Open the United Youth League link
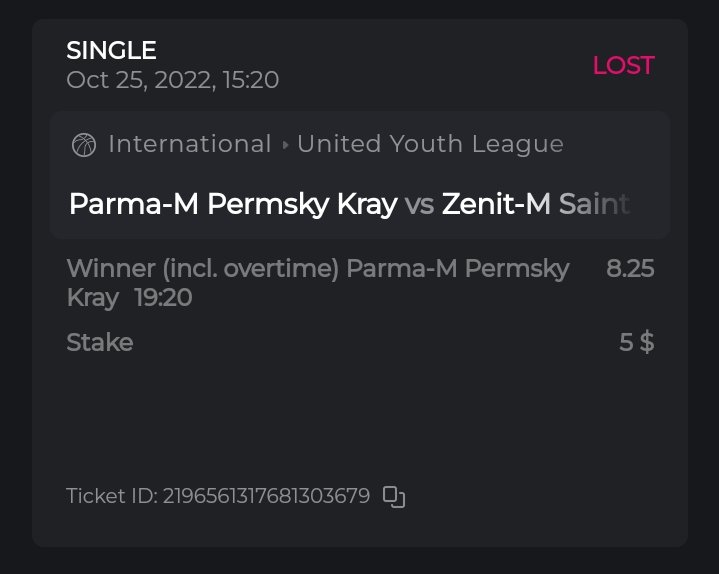Screen dimensions: 719x574 coord(430,145)
